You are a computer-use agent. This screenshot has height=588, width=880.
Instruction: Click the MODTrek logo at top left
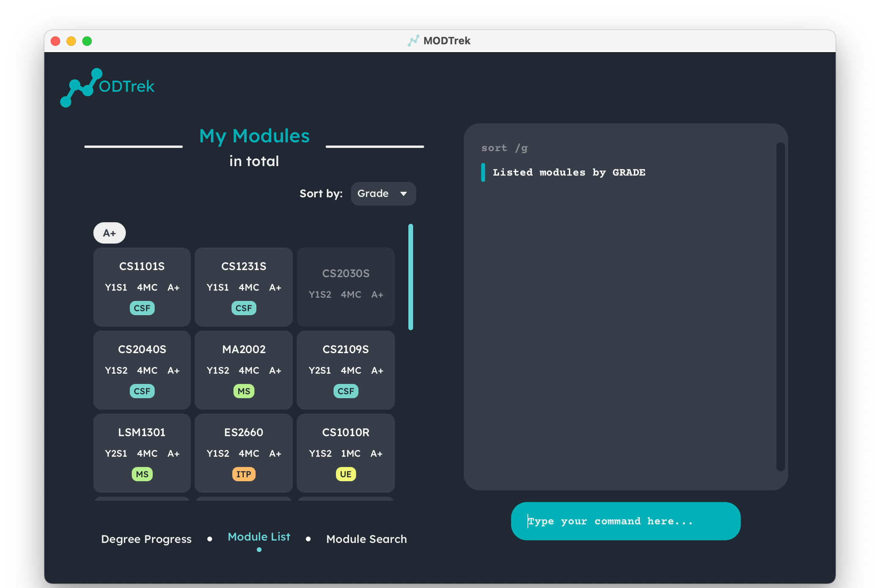[x=107, y=87]
